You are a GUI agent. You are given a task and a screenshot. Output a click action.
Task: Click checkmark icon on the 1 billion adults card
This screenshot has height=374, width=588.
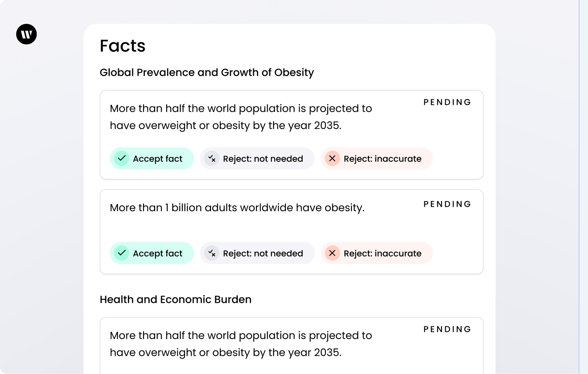pos(121,253)
